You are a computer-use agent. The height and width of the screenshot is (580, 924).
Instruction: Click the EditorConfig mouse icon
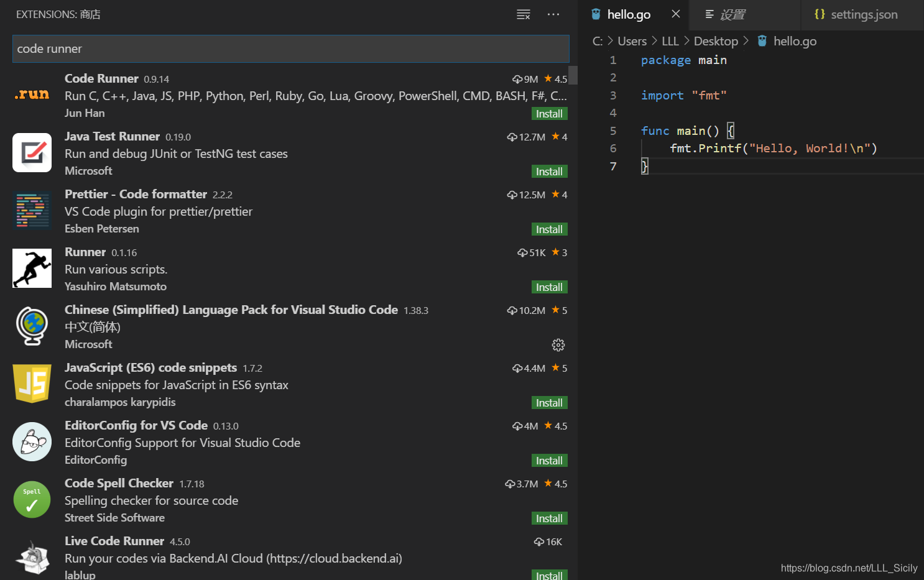[32, 441]
